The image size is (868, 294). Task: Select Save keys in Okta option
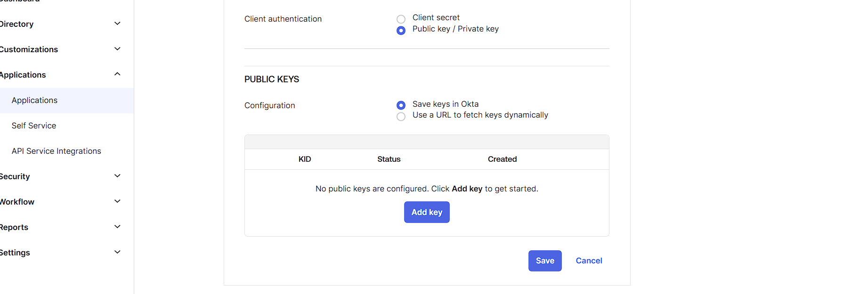401,105
